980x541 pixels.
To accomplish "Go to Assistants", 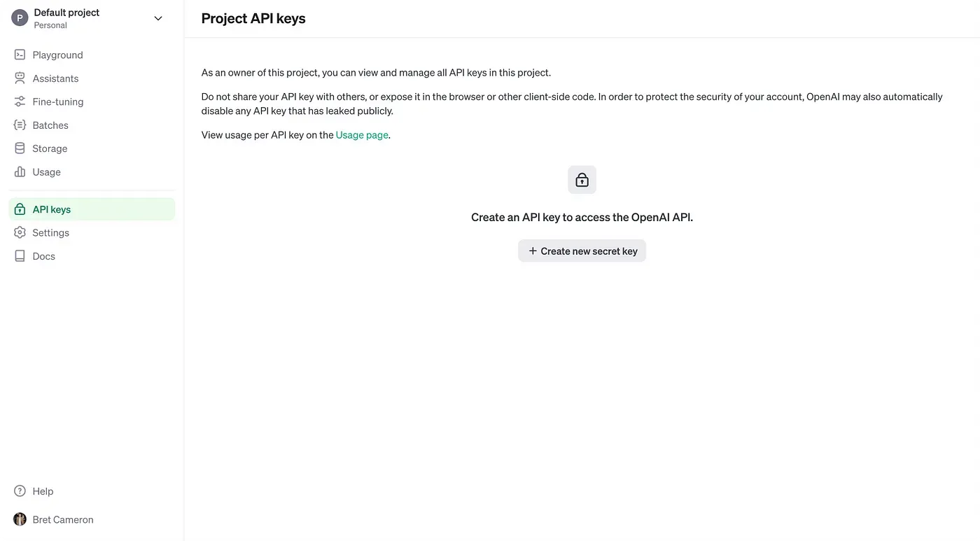I will click(x=92, y=78).
